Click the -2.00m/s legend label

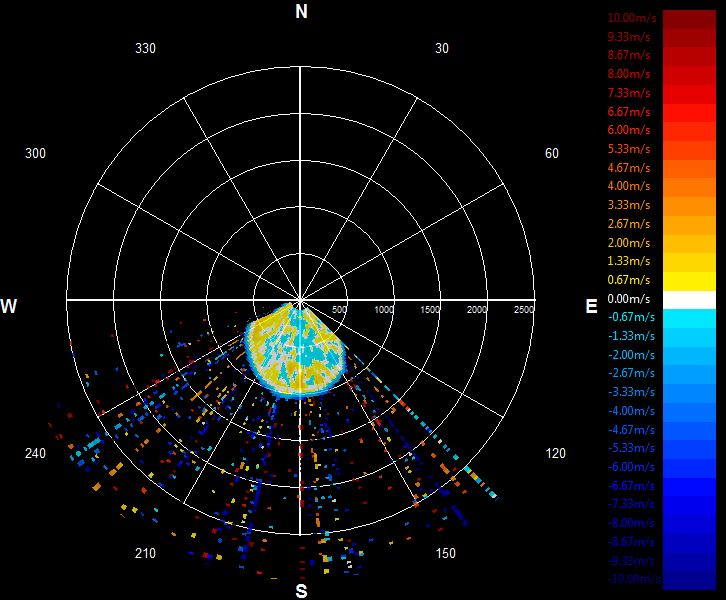click(631, 355)
